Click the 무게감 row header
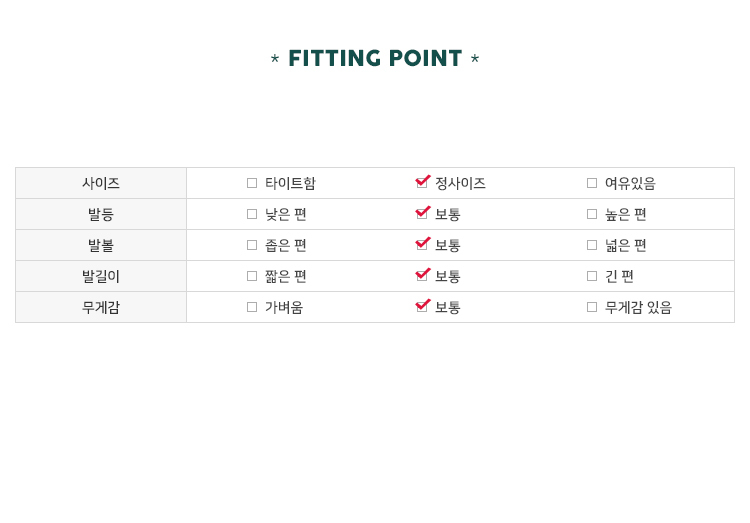Screen dimensions: 750x523 coord(101,307)
